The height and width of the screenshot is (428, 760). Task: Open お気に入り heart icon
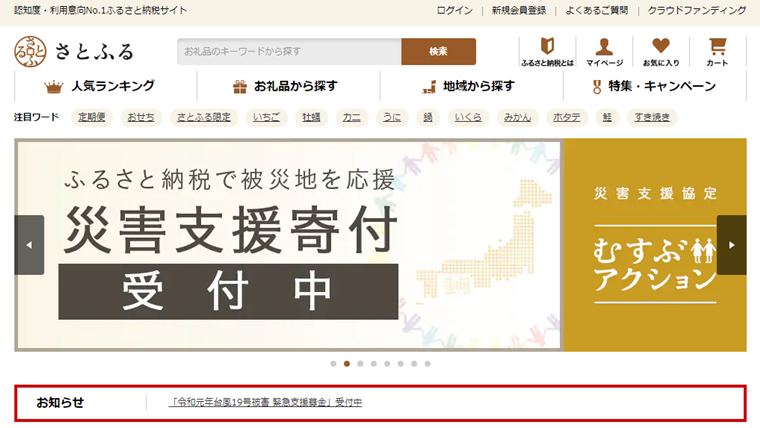(x=661, y=51)
